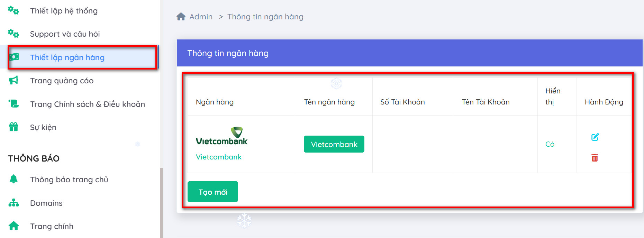Click the sitemap icon beside Domains
Screen dimensions: 644x238
pyautogui.click(x=13, y=203)
